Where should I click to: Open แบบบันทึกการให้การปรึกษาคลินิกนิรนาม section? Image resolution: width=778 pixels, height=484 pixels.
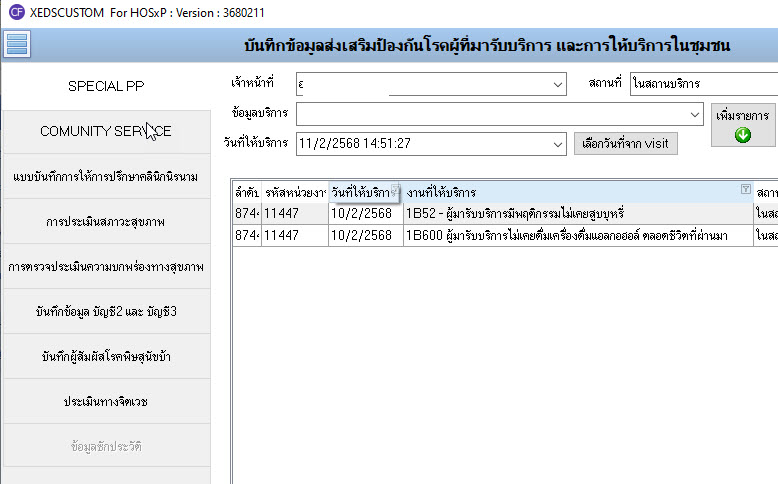coord(106,177)
